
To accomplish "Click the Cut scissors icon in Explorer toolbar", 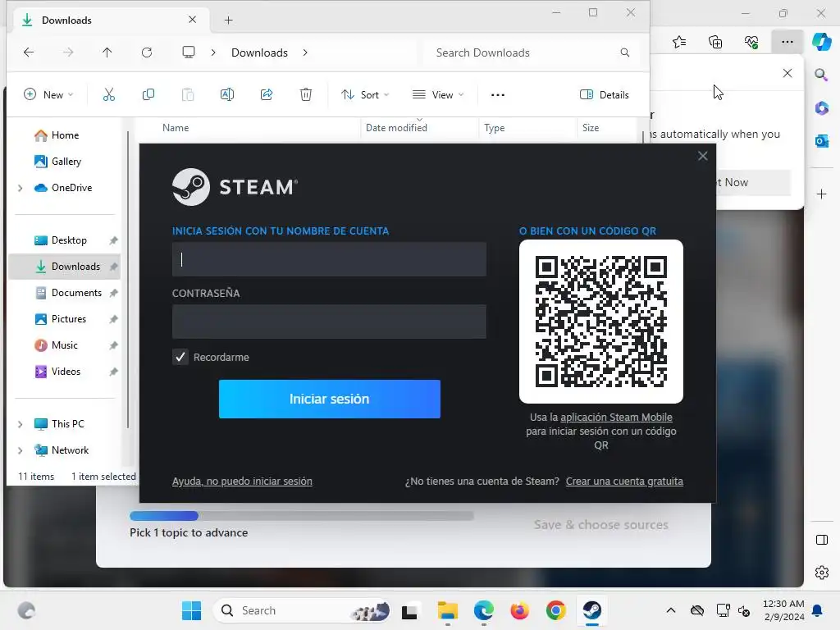I will pyautogui.click(x=109, y=95).
